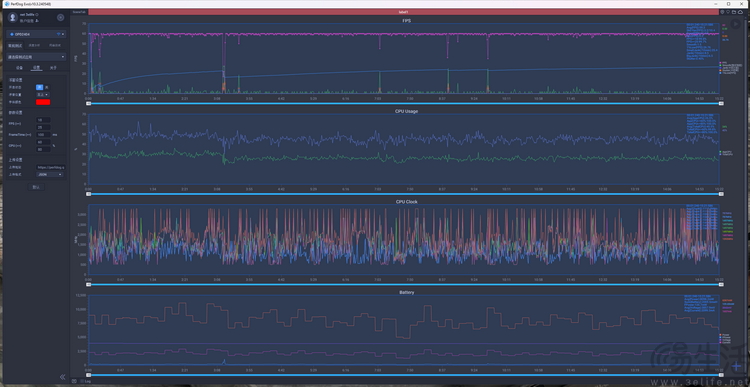
Task: Click the user avatar icon
Action: [13, 17]
